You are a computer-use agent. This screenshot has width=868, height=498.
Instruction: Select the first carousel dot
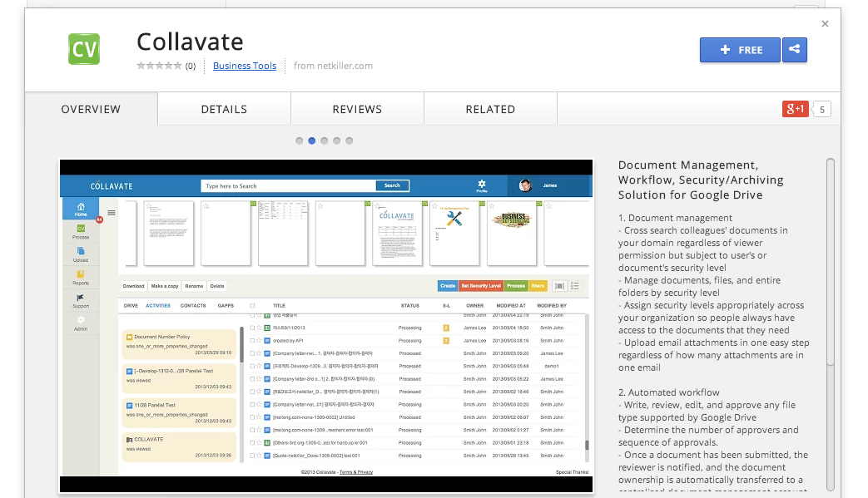tap(300, 141)
